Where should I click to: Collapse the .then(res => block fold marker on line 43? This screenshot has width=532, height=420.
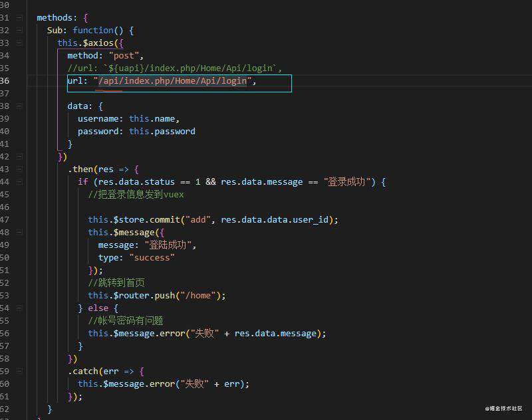19,169
